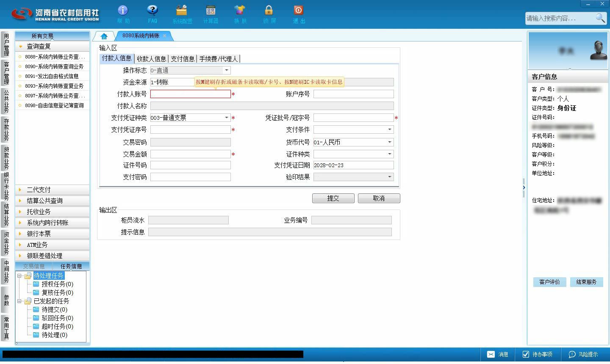Select the 任务信息 panel tab

(x=71, y=266)
